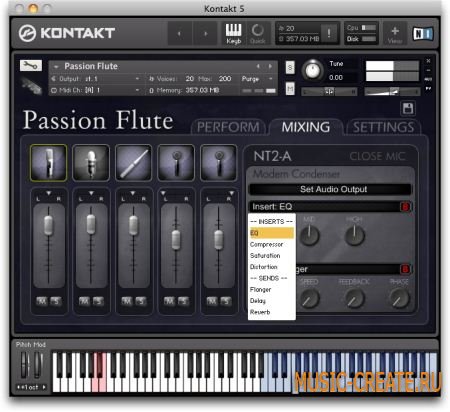Select the fourth microphone thumbnail

[x=176, y=163]
